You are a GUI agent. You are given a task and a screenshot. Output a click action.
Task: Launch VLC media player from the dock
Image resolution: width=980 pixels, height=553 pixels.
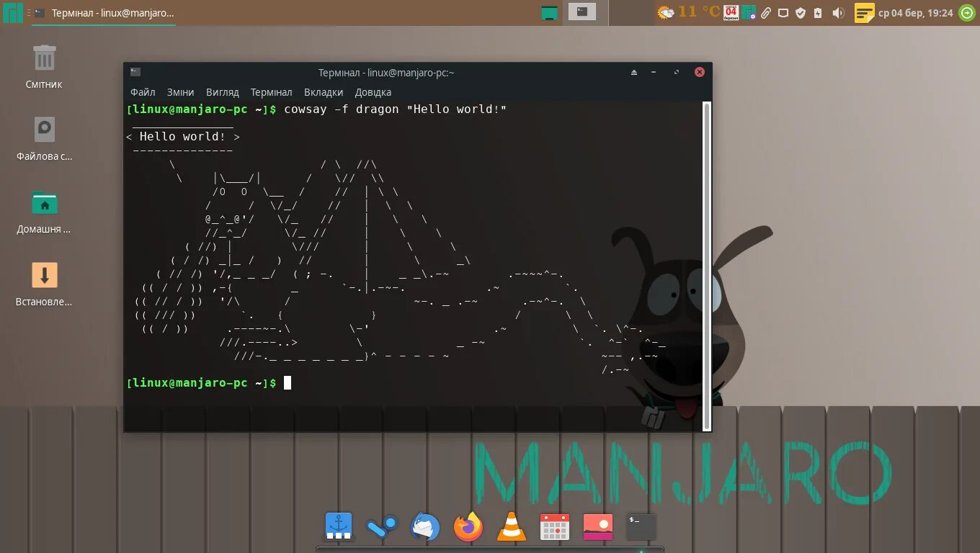[512, 527]
